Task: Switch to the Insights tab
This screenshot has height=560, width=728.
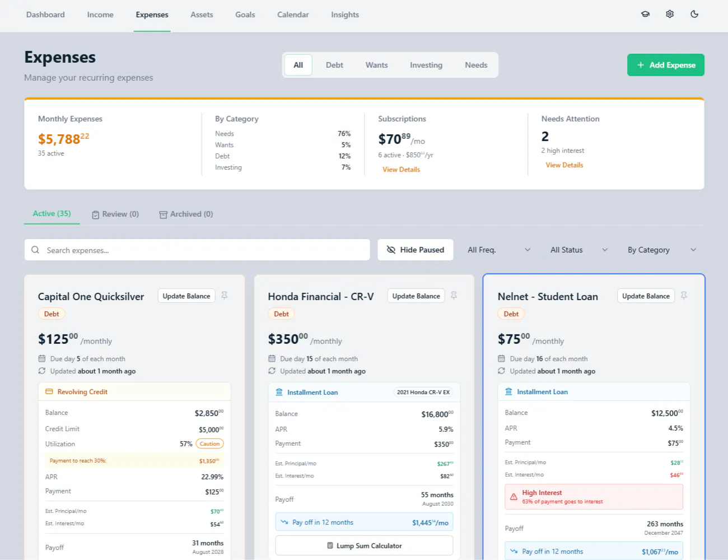Action: point(345,15)
